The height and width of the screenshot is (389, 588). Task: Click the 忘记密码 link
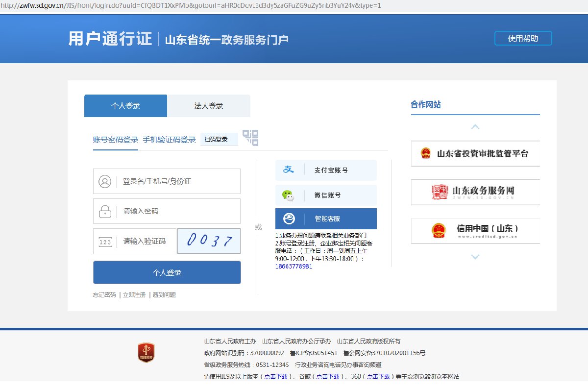point(104,295)
